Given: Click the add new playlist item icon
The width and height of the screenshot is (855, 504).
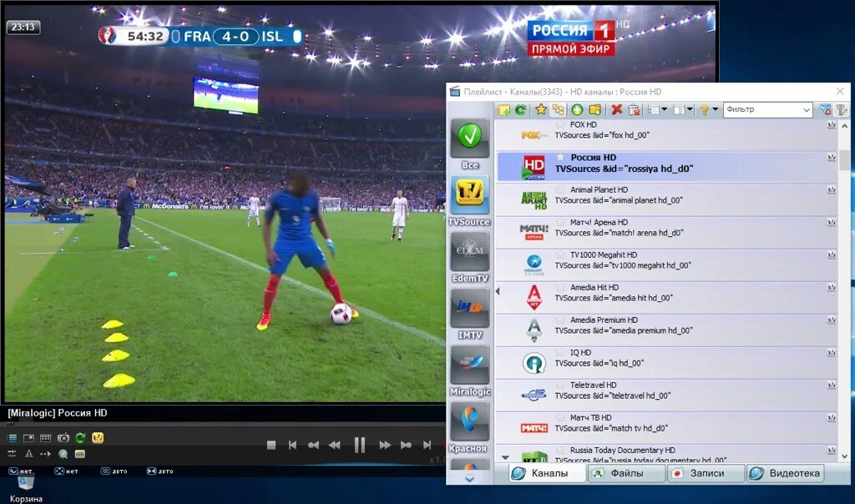Looking at the screenshot, I should (x=504, y=109).
